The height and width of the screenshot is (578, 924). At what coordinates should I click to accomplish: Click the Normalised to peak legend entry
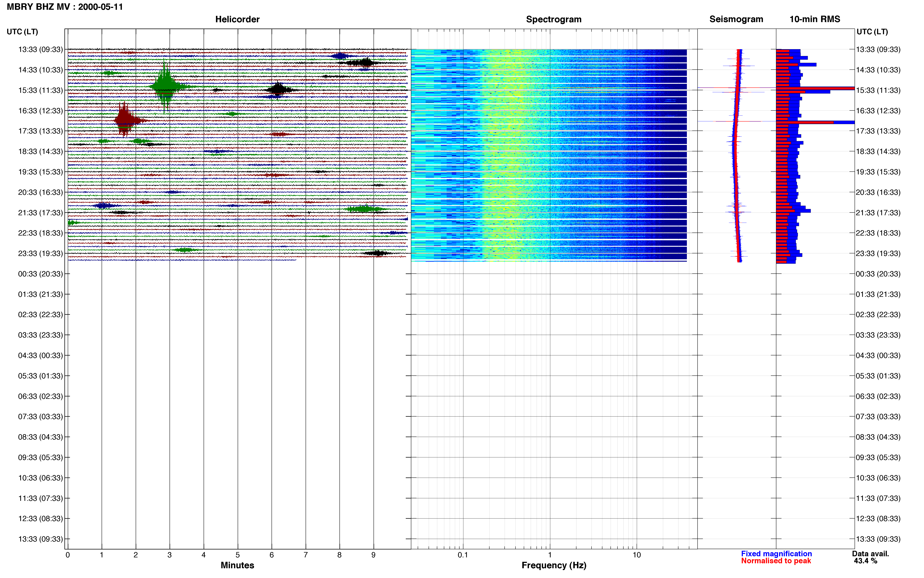pyautogui.click(x=776, y=561)
